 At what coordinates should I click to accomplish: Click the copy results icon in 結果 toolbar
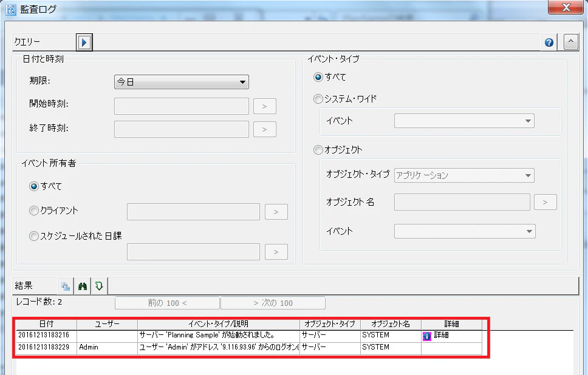pos(66,286)
